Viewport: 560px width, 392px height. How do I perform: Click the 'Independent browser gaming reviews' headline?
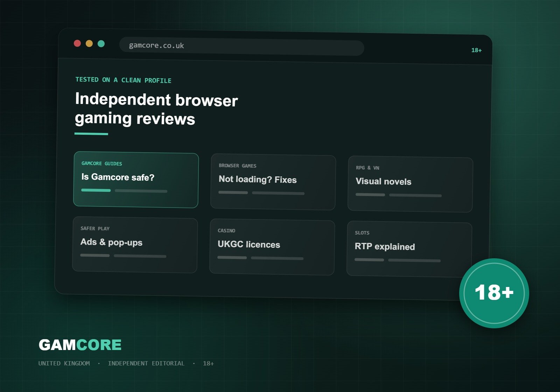click(156, 109)
